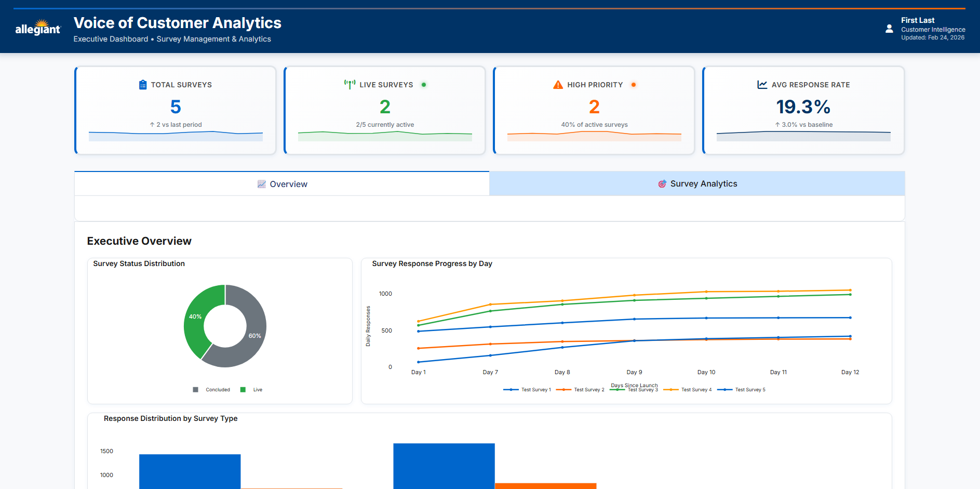This screenshot has width=980, height=489.
Task: Click the Overview tab chart icon
Action: (x=262, y=184)
